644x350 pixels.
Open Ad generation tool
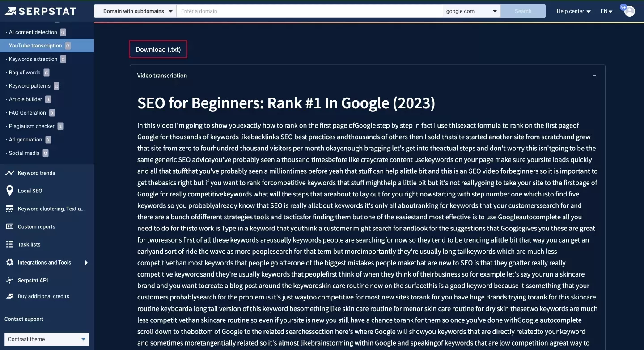pyautogui.click(x=25, y=140)
